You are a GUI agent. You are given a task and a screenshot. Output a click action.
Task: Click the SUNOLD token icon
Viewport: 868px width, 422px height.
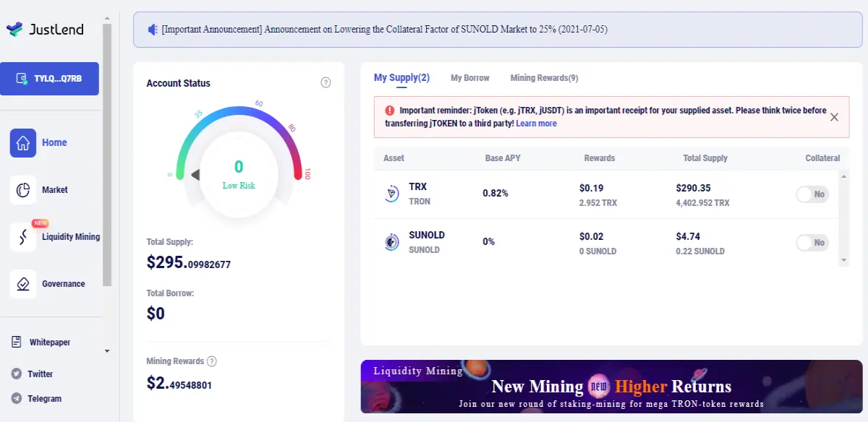[392, 243]
